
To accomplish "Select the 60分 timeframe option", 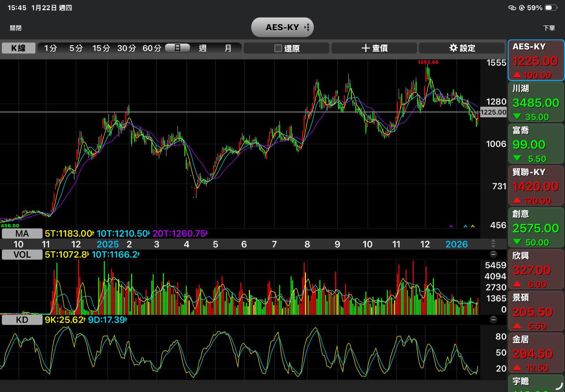I will [x=151, y=48].
